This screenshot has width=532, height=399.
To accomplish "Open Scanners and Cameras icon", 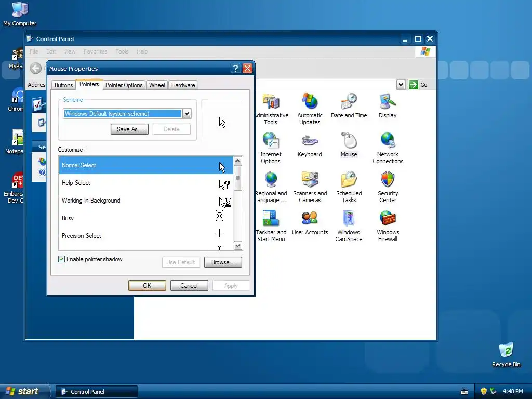I will pos(310,179).
